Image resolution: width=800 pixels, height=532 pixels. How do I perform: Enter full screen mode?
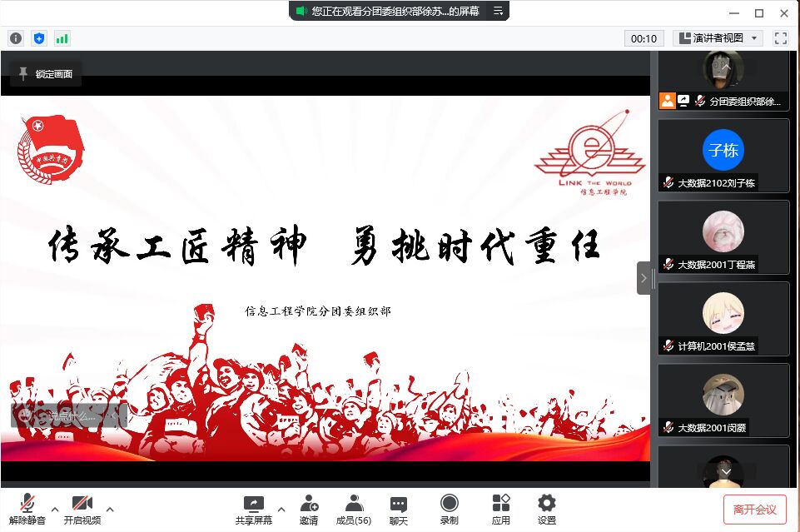tap(781, 38)
